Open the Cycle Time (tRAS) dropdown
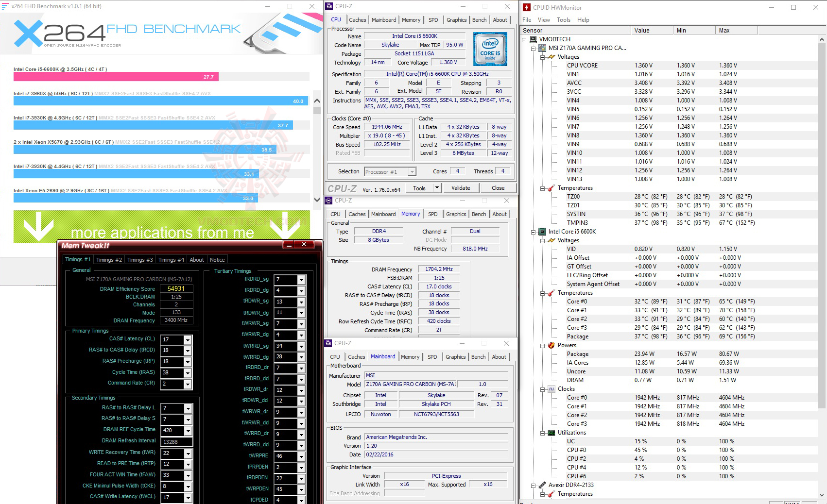The image size is (827, 504). coord(188,373)
